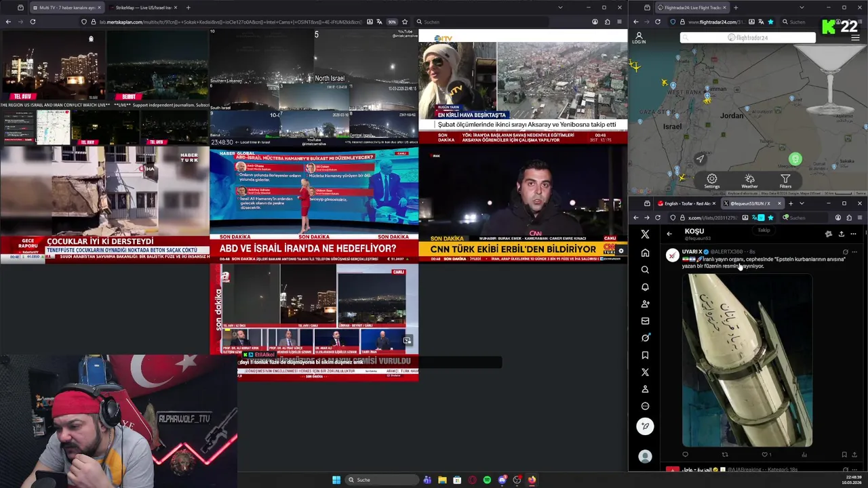Open X bookmarks in sidebar
Viewport: 868px width, 488px height.
[645, 355]
